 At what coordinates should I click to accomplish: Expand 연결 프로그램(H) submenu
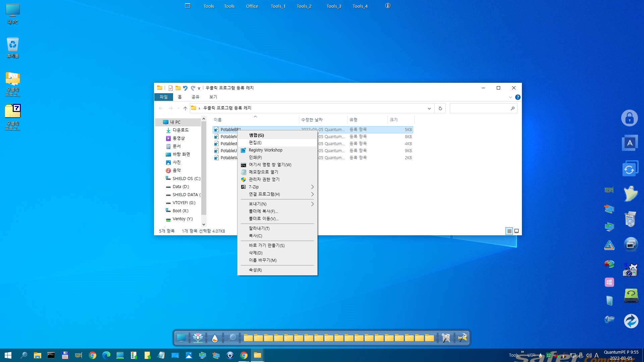277,194
